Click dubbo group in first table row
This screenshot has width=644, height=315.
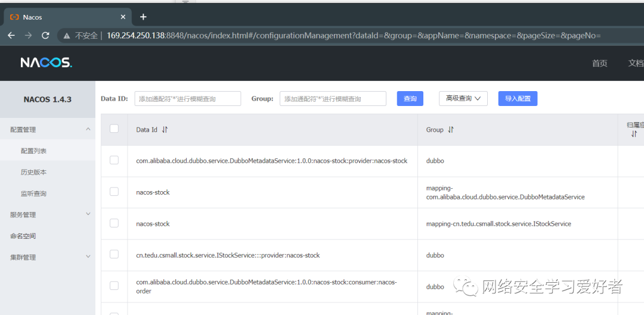point(435,161)
